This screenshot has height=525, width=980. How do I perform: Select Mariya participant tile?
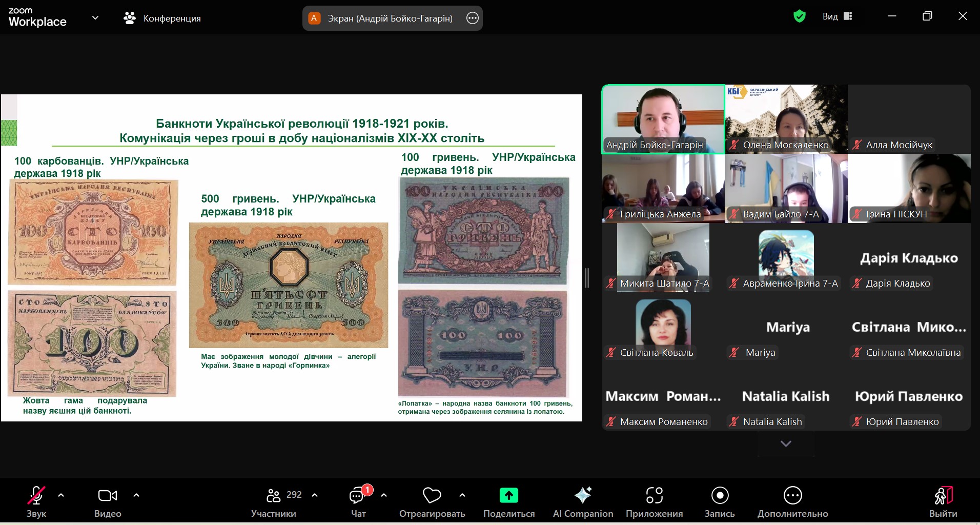786,327
